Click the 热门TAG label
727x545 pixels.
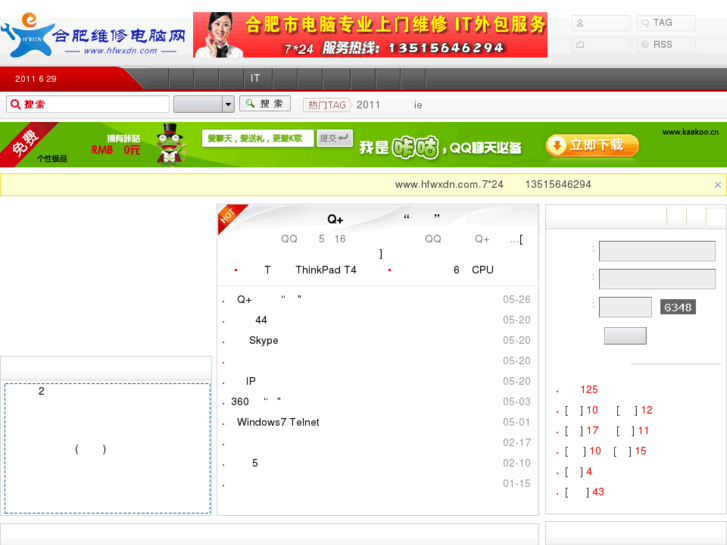pyautogui.click(x=327, y=105)
